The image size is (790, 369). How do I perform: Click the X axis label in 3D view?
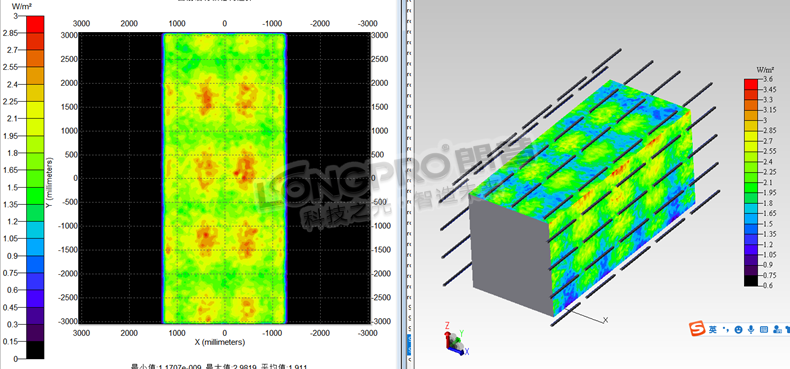pyautogui.click(x=606, y=320)
